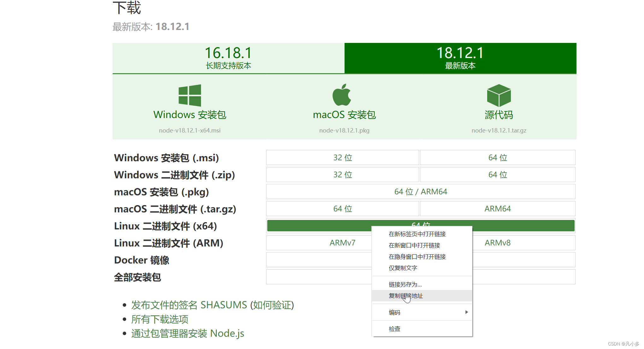This screenshot has width=644, height=349.
Task: Open 检查 from the context menu
Action: (422, 329)
